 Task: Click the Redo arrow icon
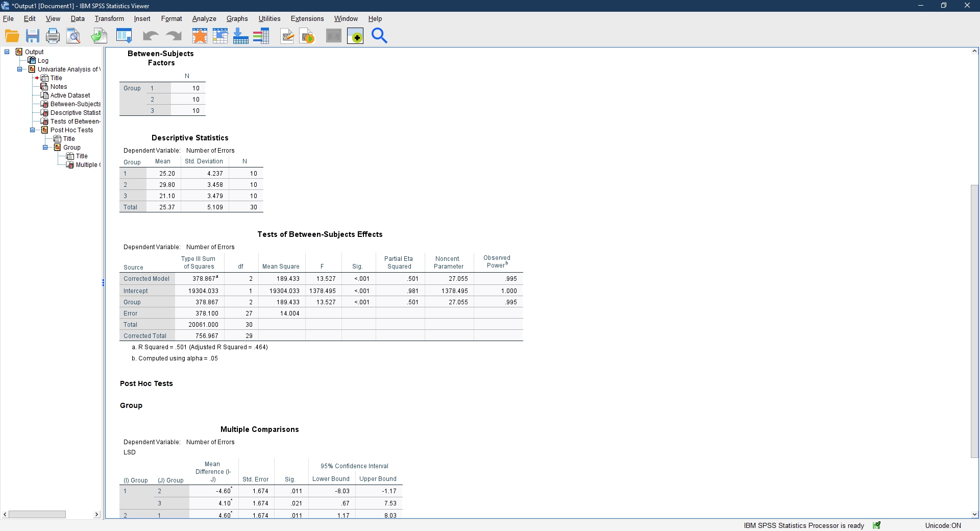click(174, 36)
